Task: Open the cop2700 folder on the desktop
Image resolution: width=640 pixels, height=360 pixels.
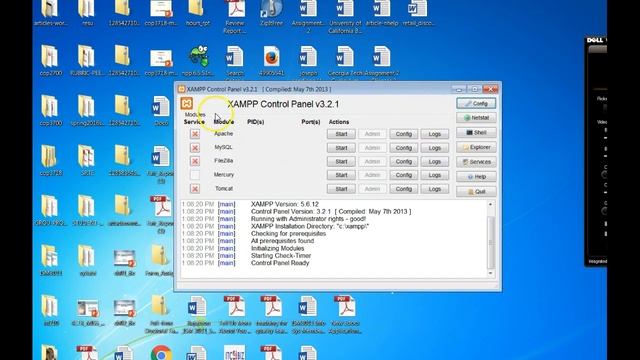Action: (x=51, y=60)
